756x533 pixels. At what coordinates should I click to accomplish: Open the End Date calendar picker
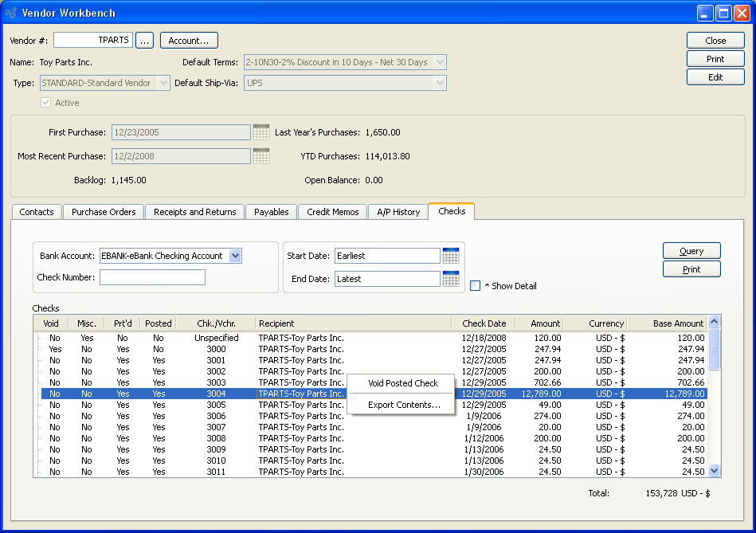click(451, 279)
